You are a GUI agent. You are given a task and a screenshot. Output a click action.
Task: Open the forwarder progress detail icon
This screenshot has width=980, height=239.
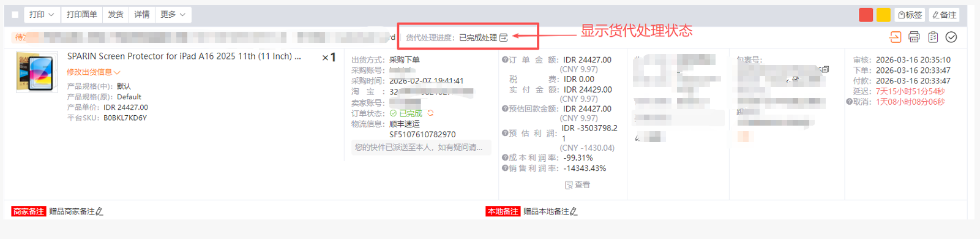[x=504, y=37]
